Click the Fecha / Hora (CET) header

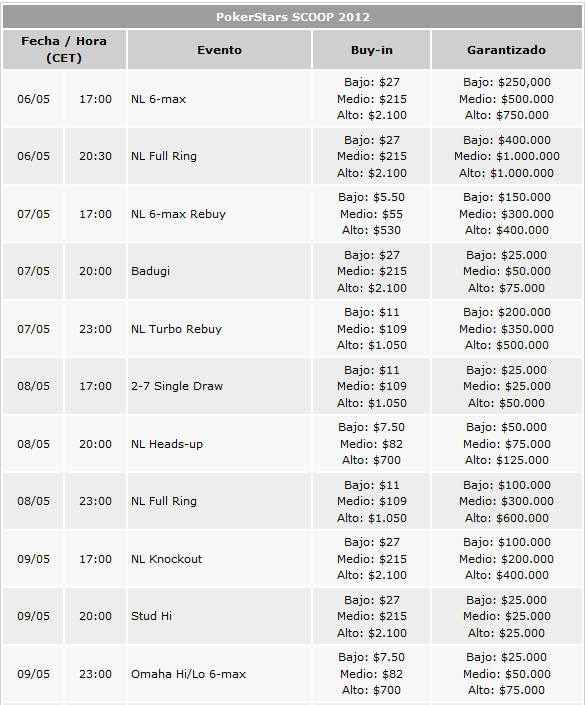click(64, 50)
